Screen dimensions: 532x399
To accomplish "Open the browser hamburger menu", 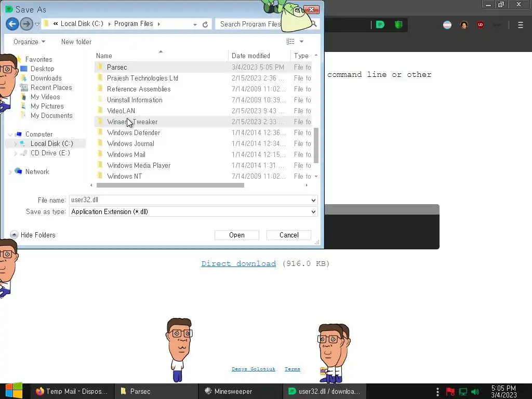I will pos(520,25).
